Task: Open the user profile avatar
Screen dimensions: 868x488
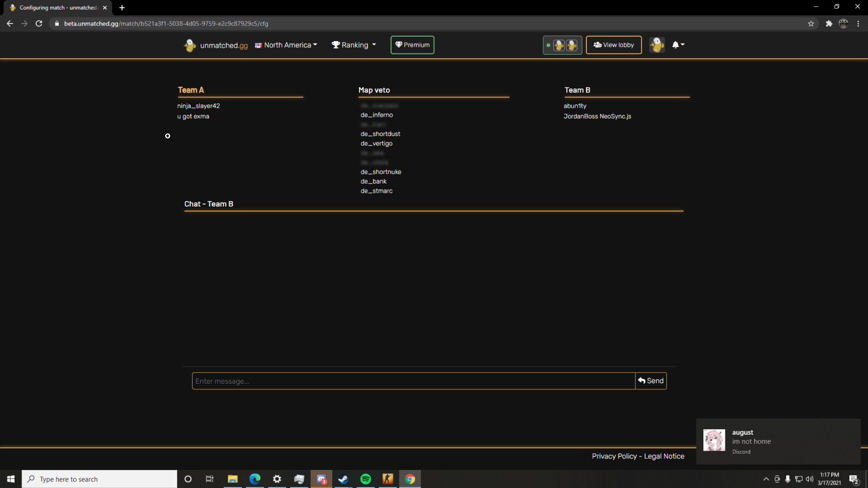Action: point(657,45)
